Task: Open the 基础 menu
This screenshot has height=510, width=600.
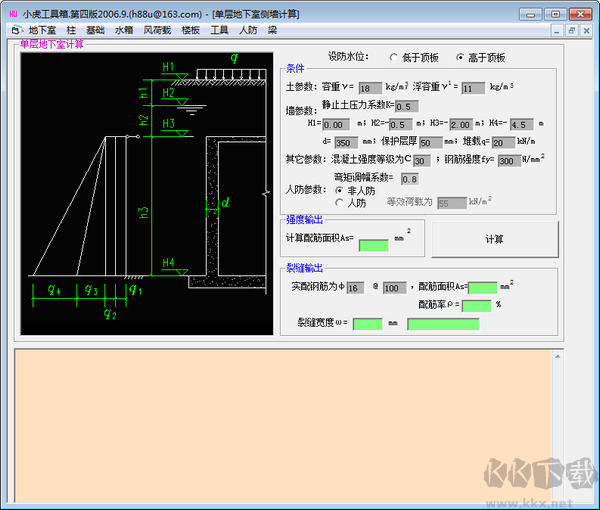Action: pyautogui.click(x=95, y=31)
